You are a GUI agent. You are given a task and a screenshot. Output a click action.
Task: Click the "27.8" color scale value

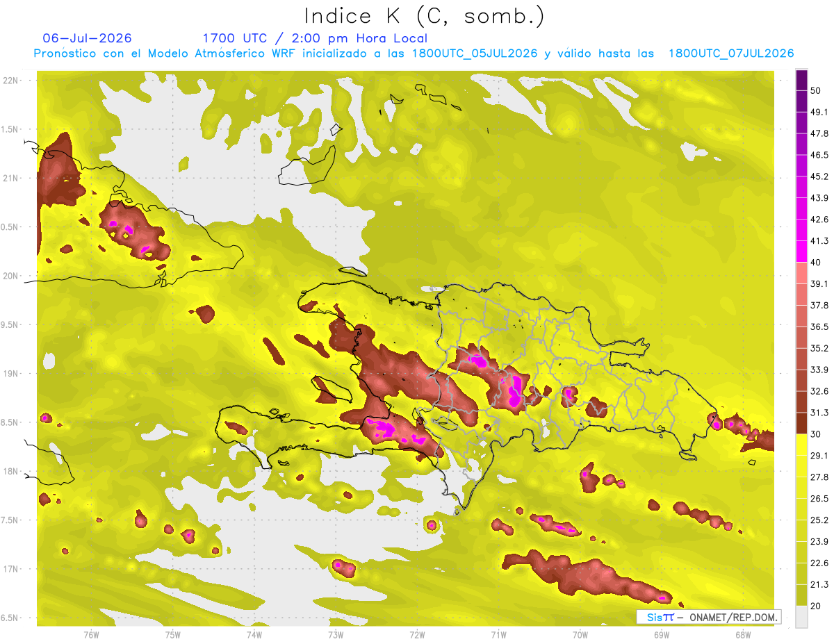819,477
